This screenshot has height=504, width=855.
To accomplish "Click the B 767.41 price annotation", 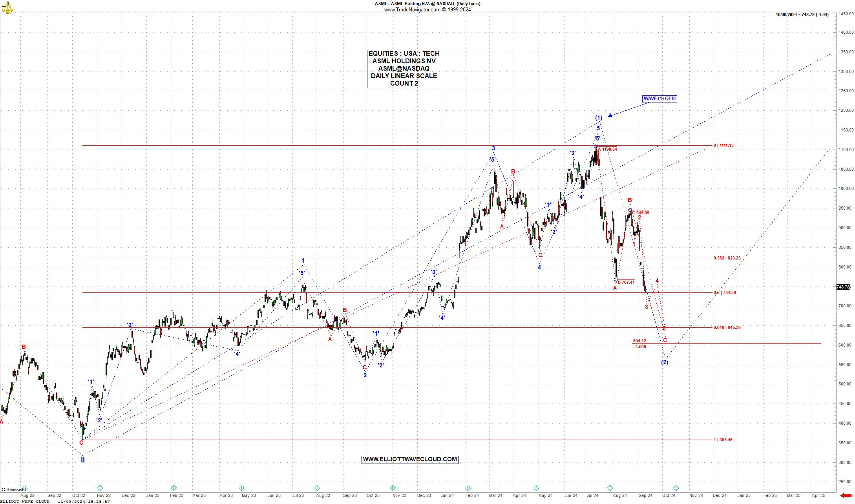I will (627, 282).
